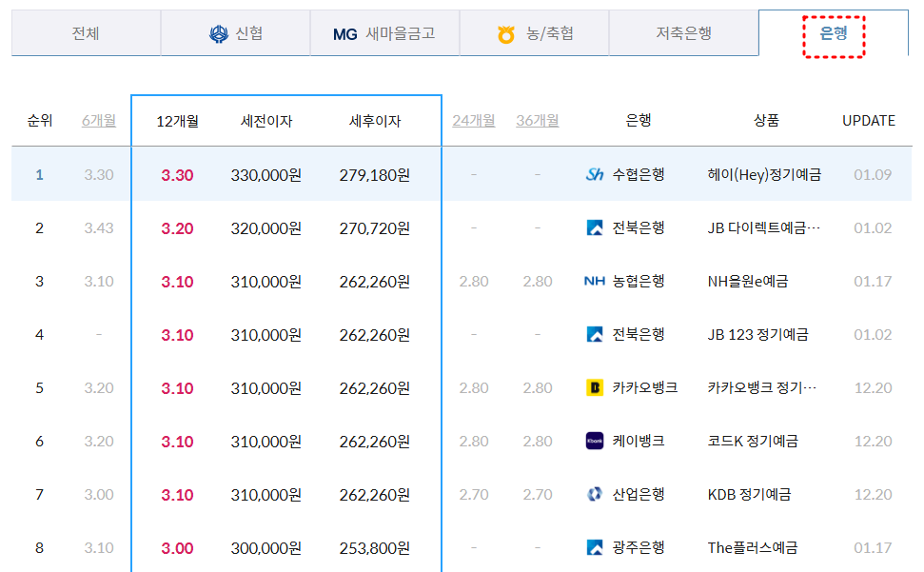Select the MG 새마을금고 tab

coord(384,33)
